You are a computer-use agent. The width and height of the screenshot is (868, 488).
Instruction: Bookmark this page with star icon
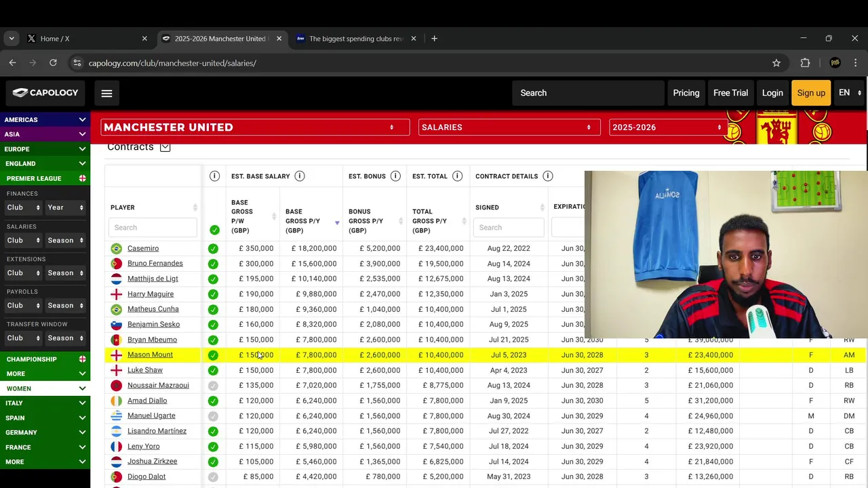[776, 63]
